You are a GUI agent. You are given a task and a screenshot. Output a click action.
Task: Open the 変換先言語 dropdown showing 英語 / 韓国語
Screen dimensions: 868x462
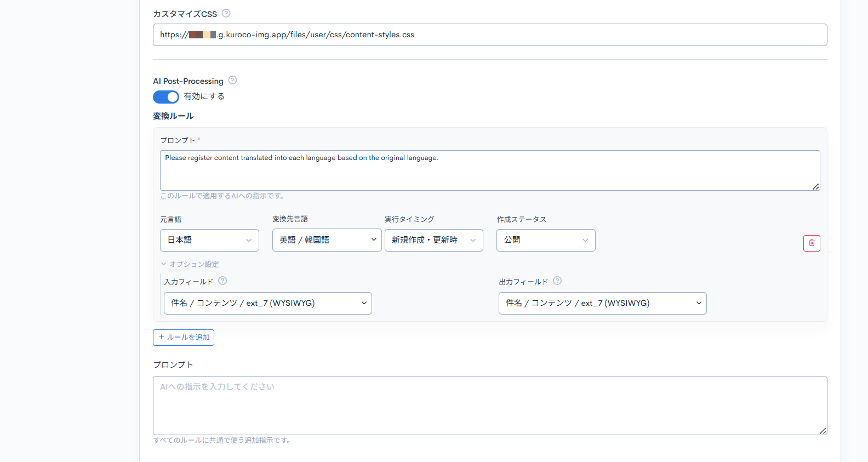[x=327, y=240]
